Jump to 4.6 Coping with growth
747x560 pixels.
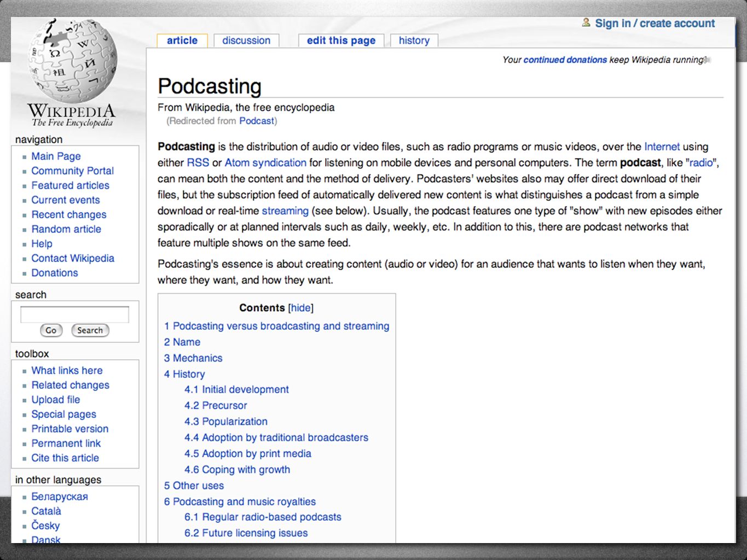click(237, 469)
